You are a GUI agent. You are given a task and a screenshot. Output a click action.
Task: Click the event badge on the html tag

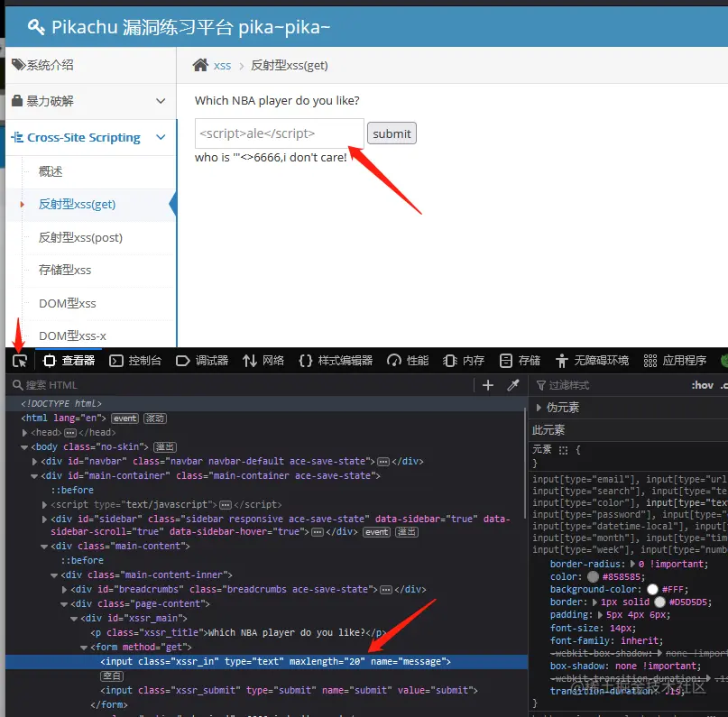pos(124,418)
